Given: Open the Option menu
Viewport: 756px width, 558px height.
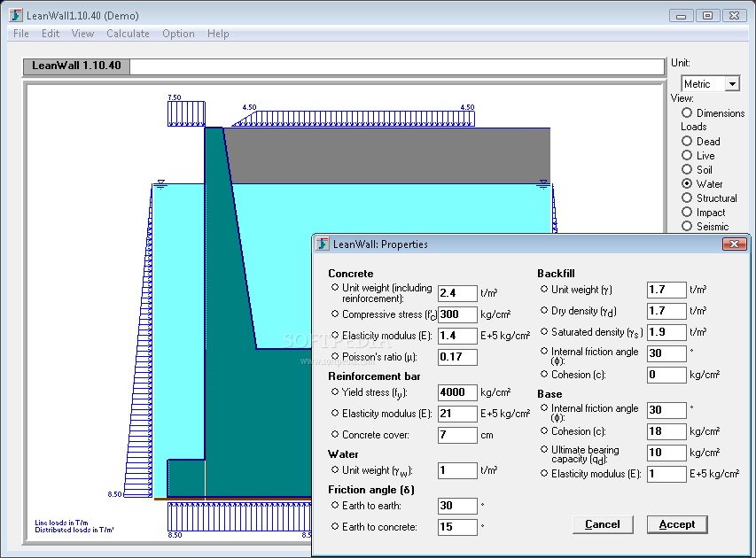Looking at the screenshot, I should coord(178,34).
